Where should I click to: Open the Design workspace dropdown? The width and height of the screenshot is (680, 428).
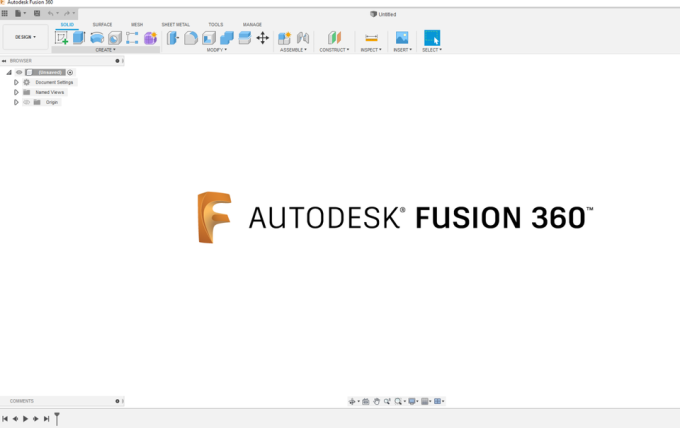(25, 37)
